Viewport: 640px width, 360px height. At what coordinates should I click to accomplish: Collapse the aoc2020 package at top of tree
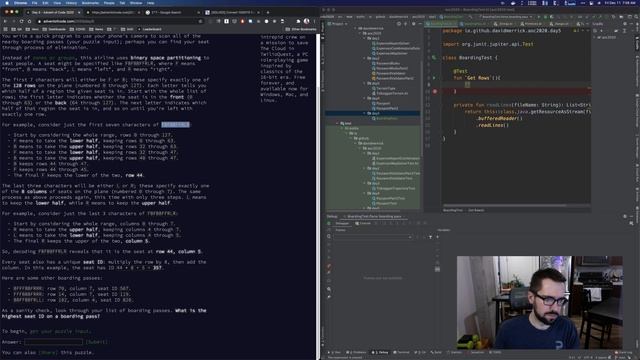pyautogui.click(x=360, y=33)
